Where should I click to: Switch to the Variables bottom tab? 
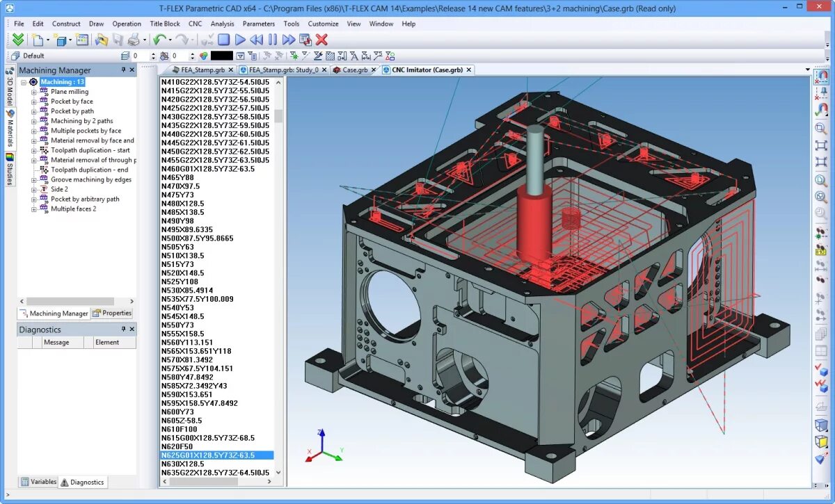pyautogui.click(x=38, y=481)
